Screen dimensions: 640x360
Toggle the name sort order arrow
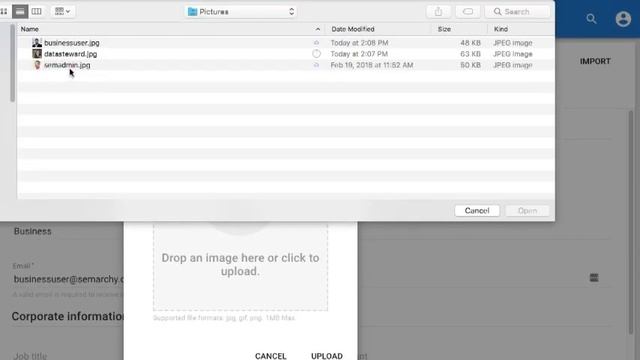click(318, 29)
